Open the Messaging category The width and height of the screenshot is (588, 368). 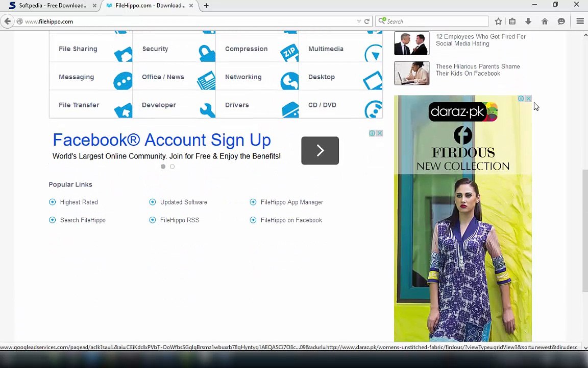tap(76, 77)
